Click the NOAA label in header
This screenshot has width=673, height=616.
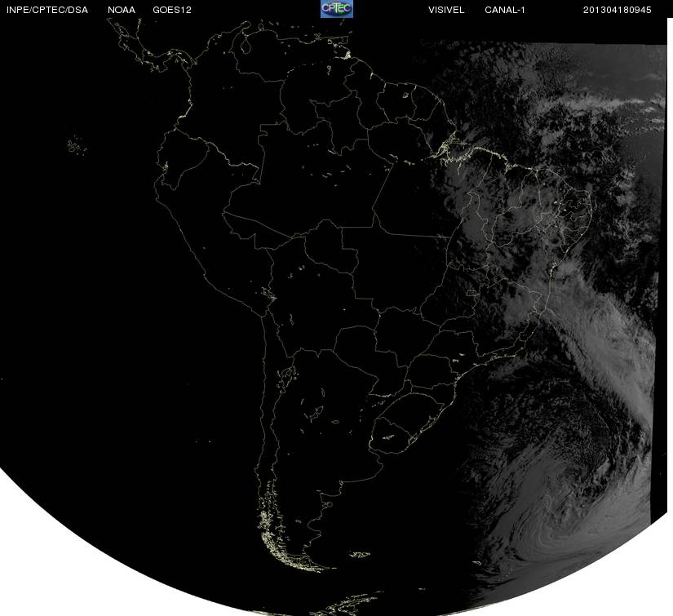pyautogui.click(x=122, y=10)
